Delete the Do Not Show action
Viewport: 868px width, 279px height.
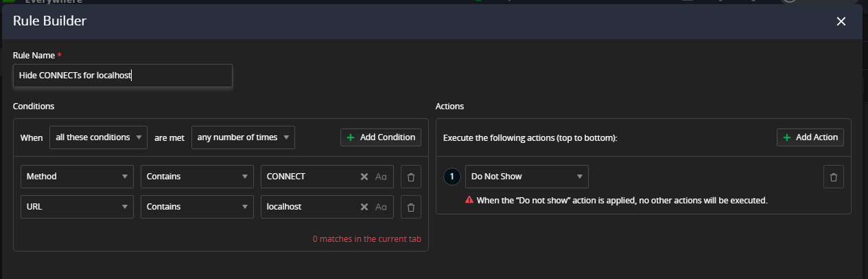pyautogui.click(x=834, y=177)
